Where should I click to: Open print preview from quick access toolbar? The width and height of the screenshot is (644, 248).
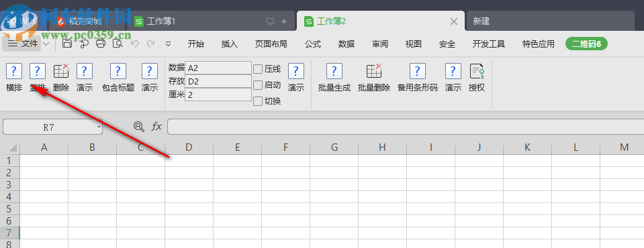click(118, 44)
